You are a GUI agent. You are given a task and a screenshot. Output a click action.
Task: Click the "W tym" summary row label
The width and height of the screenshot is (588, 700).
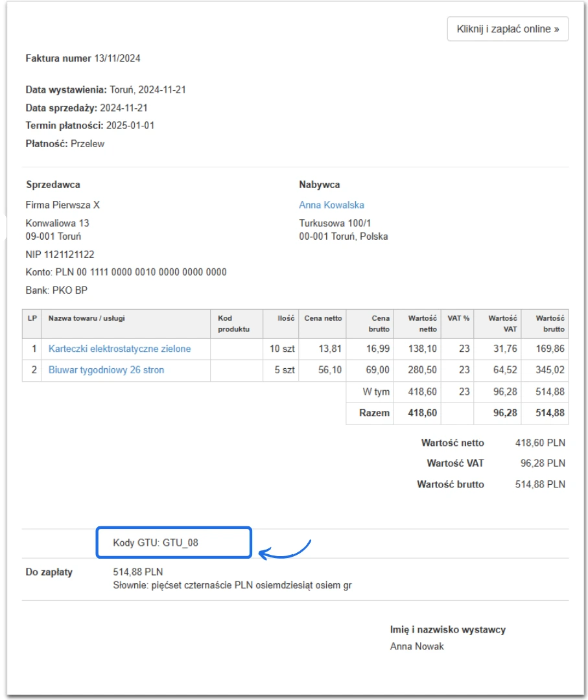(x=377, y=392)
